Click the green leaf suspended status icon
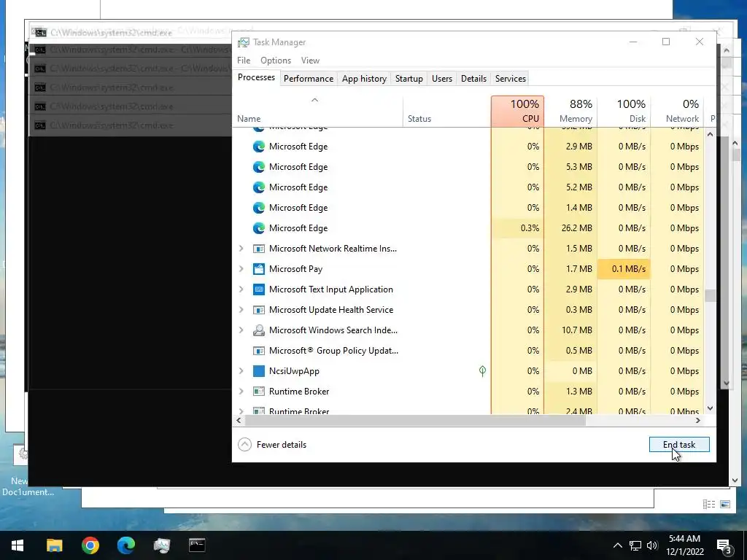Image resolution: width=747 pixels, height=560 pixels. tap(482, 371)
